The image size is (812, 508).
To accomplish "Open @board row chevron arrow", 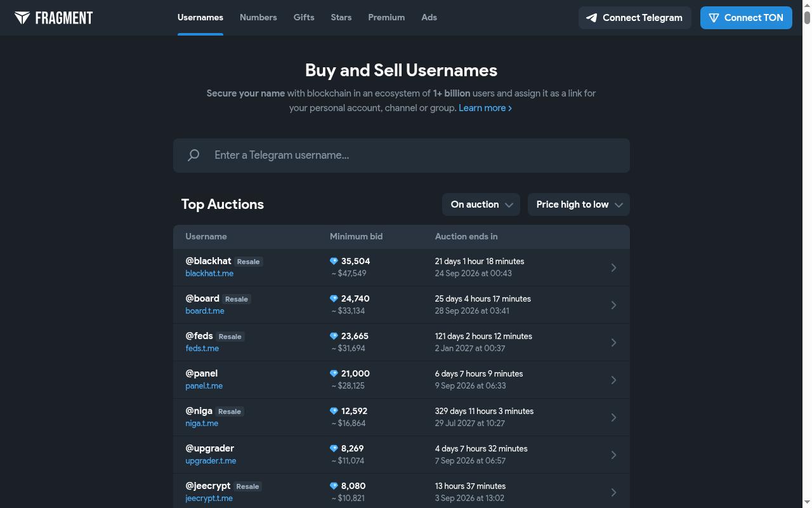I will click(613, 305).
